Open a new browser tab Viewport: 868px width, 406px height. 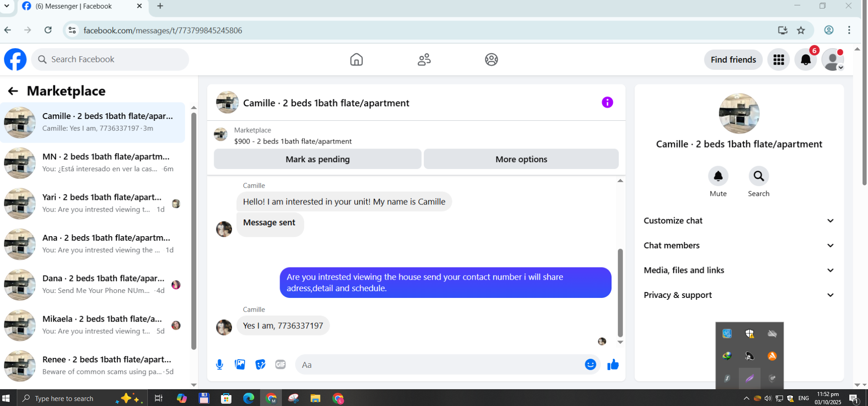pos(160,6)
